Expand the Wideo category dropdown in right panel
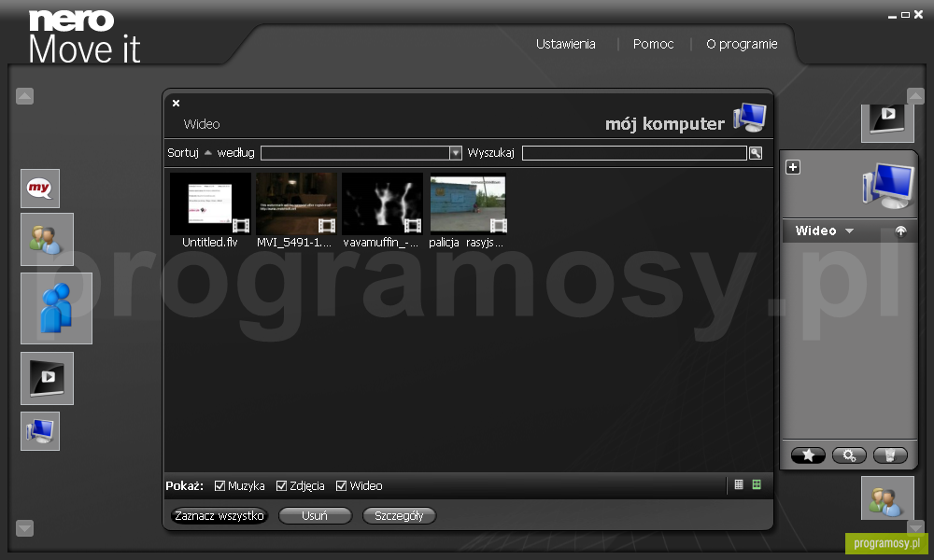Viewport: 934px width, 560px height. tap(849, 231)
